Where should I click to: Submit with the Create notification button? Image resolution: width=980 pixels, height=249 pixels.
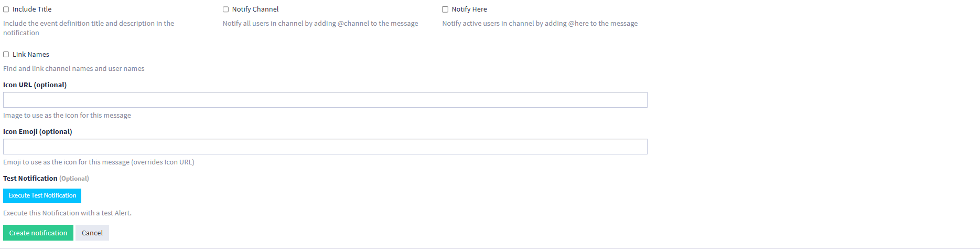click(x=38, y=233)
